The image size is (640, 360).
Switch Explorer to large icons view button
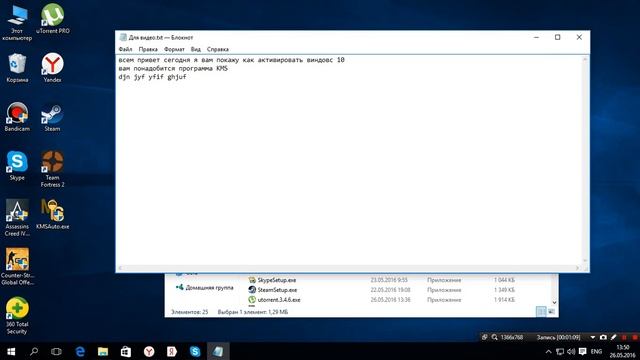pos(551,311)
